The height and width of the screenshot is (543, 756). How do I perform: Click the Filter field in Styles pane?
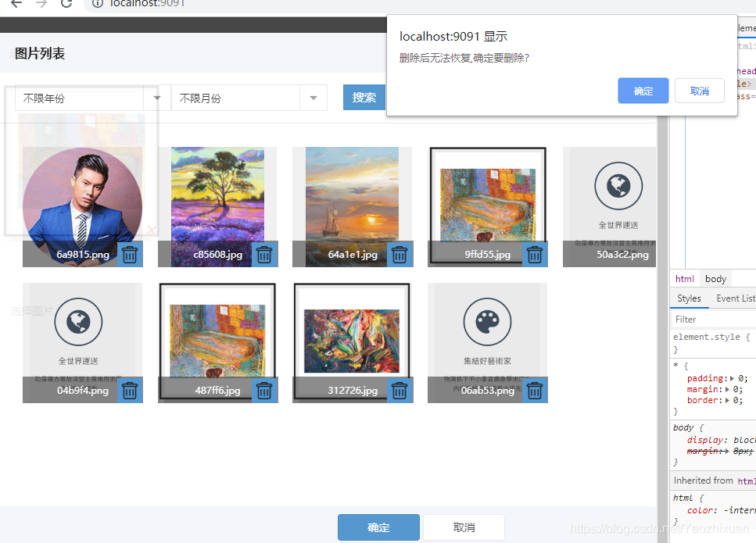[x=714, y=320]
